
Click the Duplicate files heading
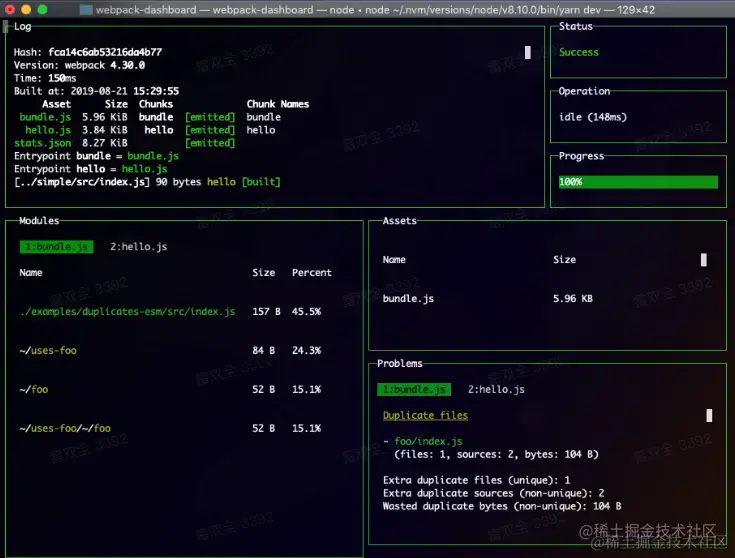point(425,415)
